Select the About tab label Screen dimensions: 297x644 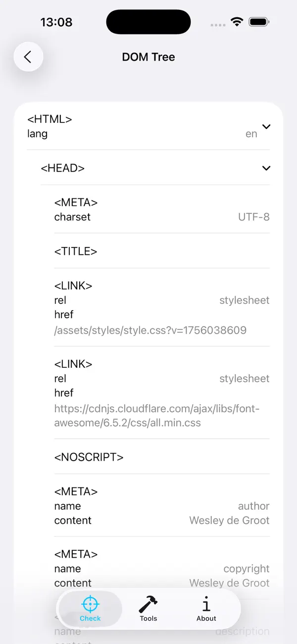(x=206, y=618)
